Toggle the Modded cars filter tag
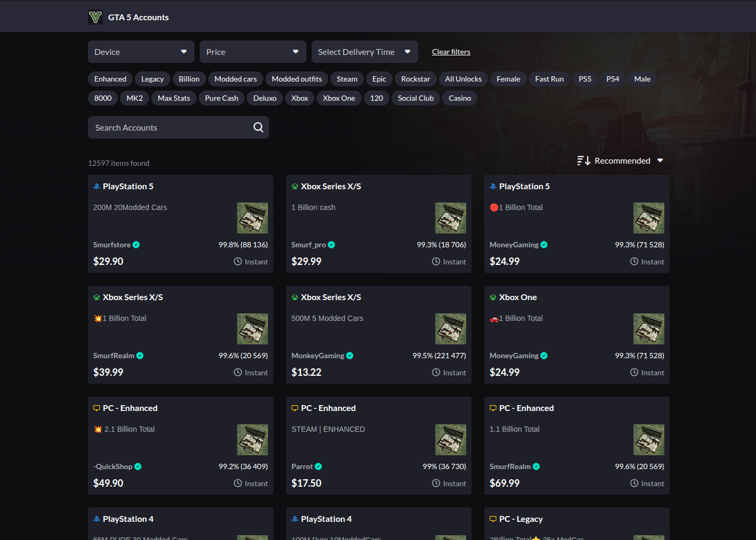 [x=235, y=79]
